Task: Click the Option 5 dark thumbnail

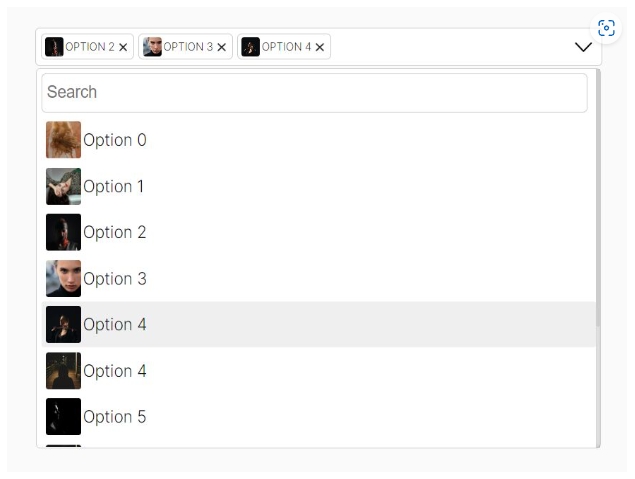Action: click(63, 417)
